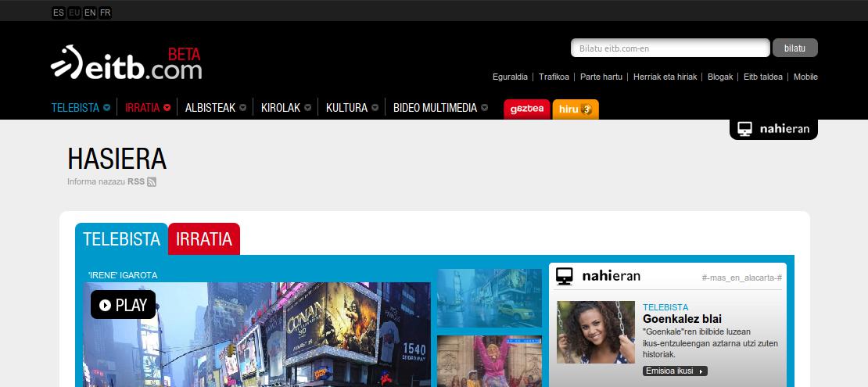Click the black nahieran badge in header
The image size is (868, 387).
773,129
